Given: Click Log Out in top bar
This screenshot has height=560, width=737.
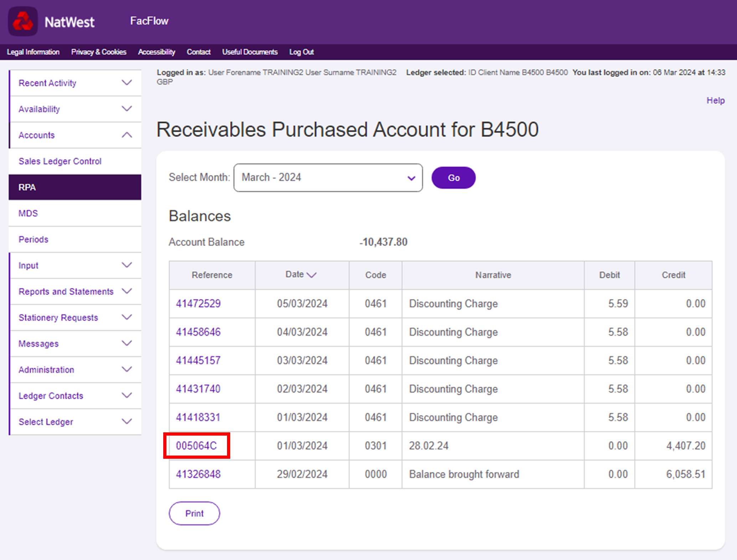Looking at the screenshot, I should 301,52.
